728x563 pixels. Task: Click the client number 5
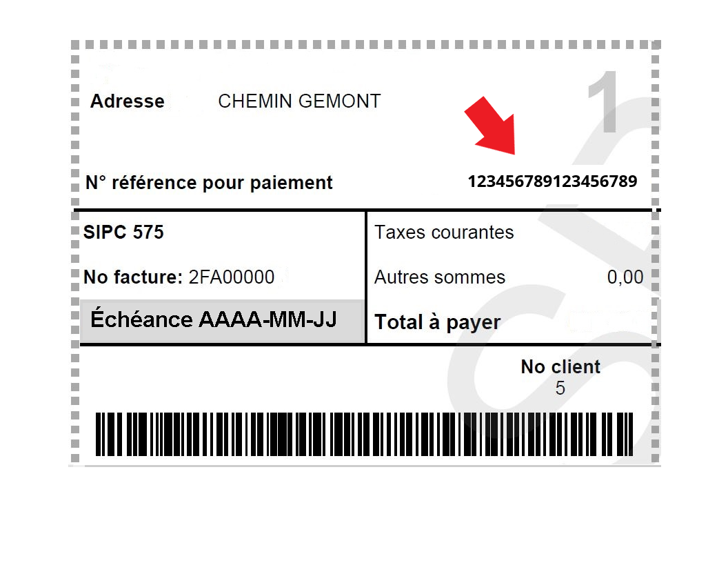tap(560, 388)
